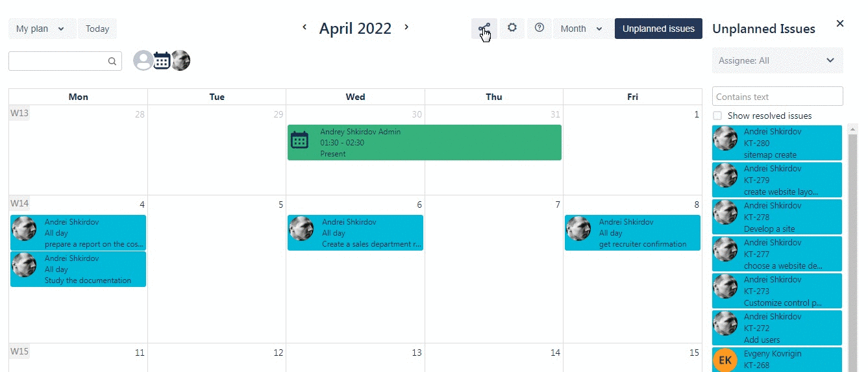Click the Today button
Viewport: 868px width, 372px height.
click(97, 29)
